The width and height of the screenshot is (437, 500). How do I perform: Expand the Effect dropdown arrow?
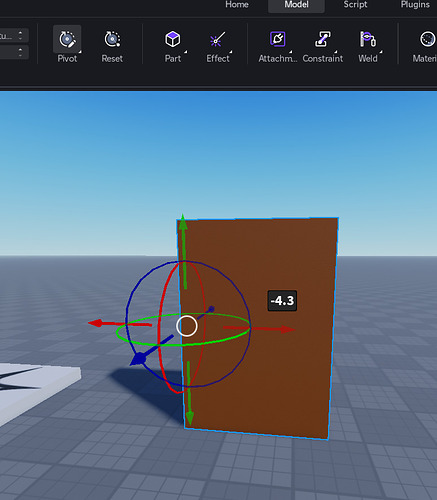click(x=231, y=52)
